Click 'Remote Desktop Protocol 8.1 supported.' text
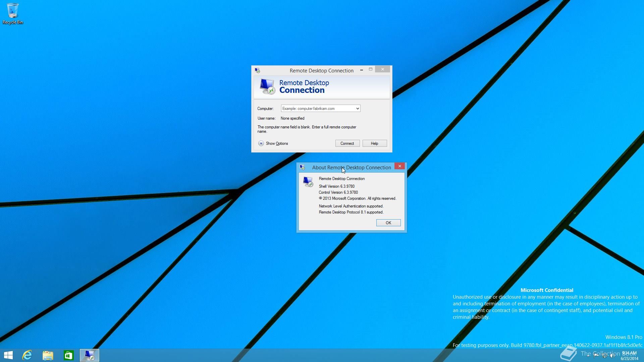Image resolution: width=644 pixels, height=362 pixels. pos(351,212)
